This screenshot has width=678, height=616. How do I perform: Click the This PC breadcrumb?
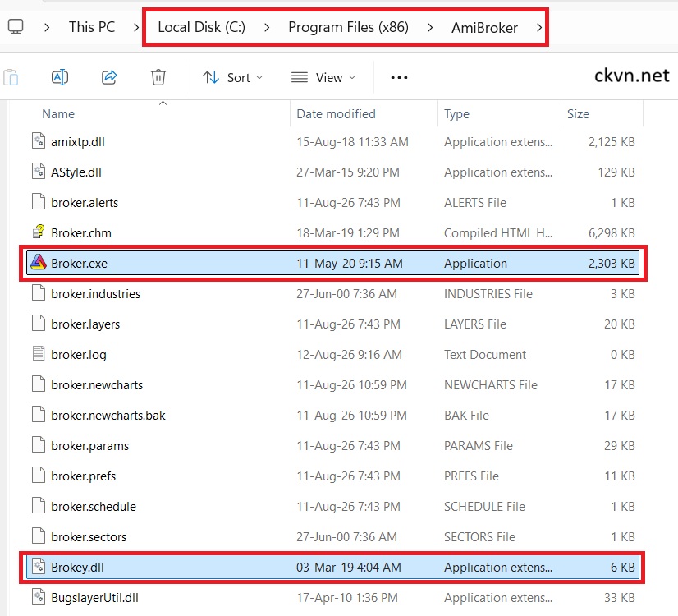[92, 27]
